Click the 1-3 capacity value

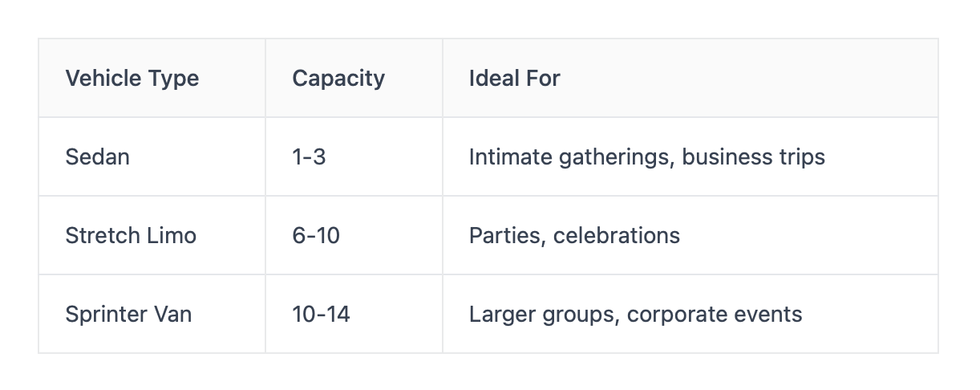[309, 156]
